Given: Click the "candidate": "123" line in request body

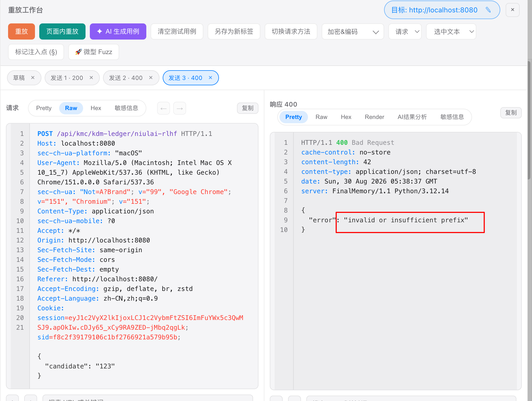Looking at the screenshot, I should tap(80, 366).
